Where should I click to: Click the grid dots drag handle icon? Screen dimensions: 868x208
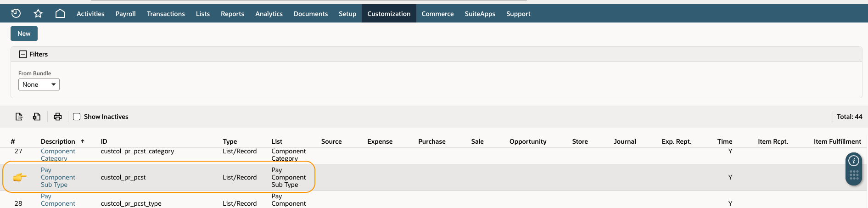pyautogui.click(x=854, y=175)
